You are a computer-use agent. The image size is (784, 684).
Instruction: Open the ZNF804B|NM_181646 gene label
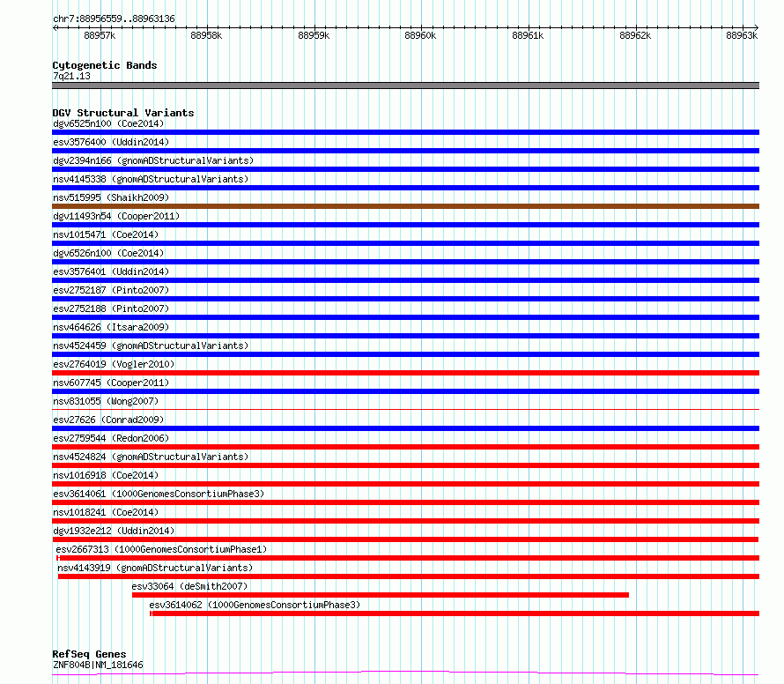[98, 665]
